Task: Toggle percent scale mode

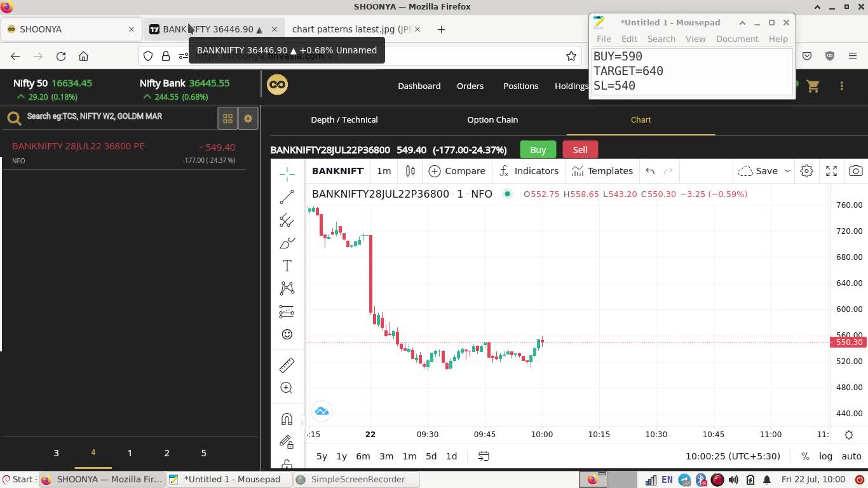Action: (x=805, y=456)
